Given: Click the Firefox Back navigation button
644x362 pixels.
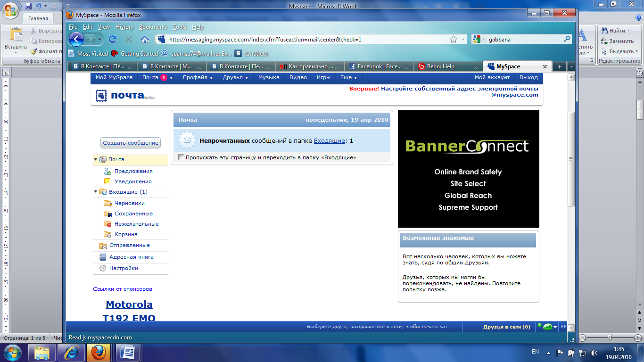Looking at the screenshot, I should coord(76,39).
